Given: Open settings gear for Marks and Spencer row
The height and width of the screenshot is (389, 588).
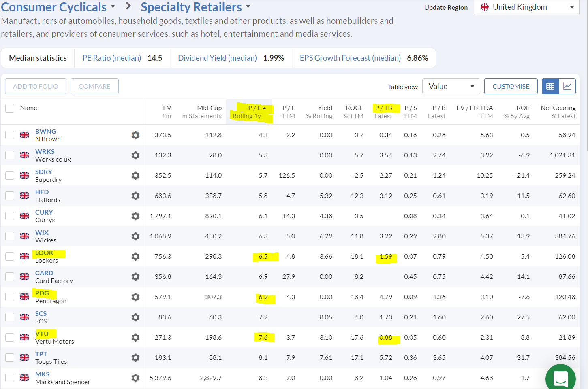Looking at the screenshot, I should 135,378.
